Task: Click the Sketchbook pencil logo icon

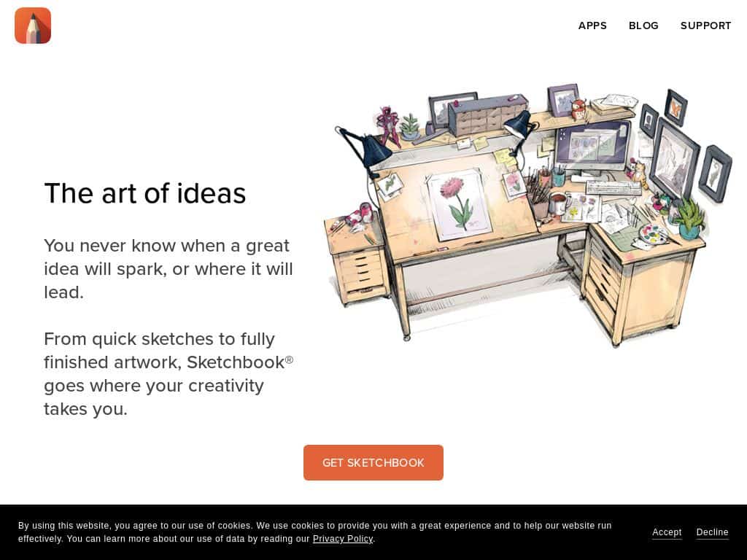Action: click(x=33, y=26)
